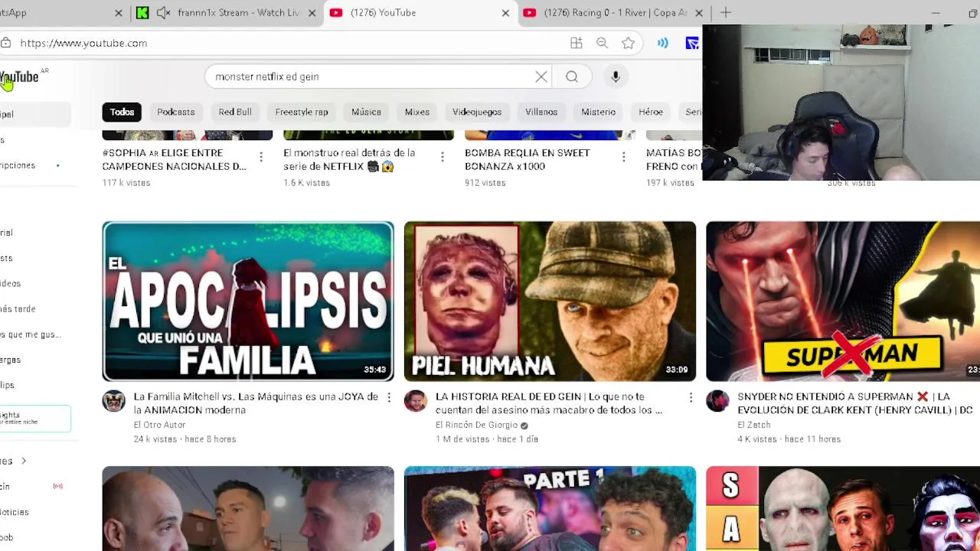Close the WhatsApp tab

tap(119, 13)
